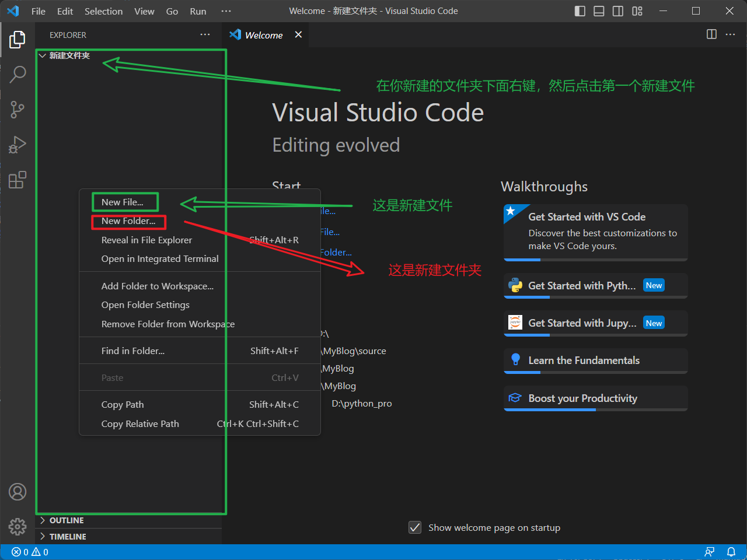Expand the OUTLINE section
The height and width of the screenshot is (560, 747).
pyautogui.click(x=66, y=520)
